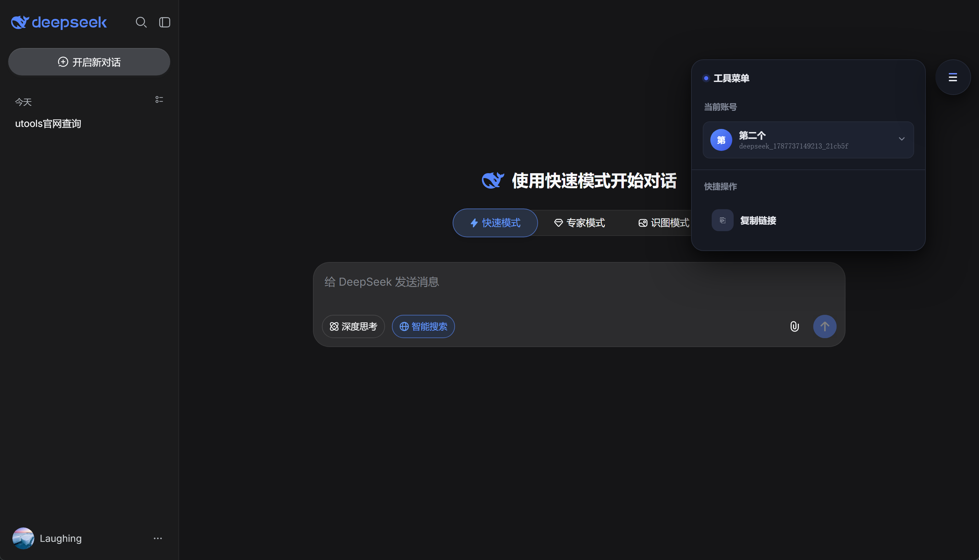The width and height of the screenshot is (979, 560).
Task: Click the 当前账号 section label
Action: pos(720,107)
